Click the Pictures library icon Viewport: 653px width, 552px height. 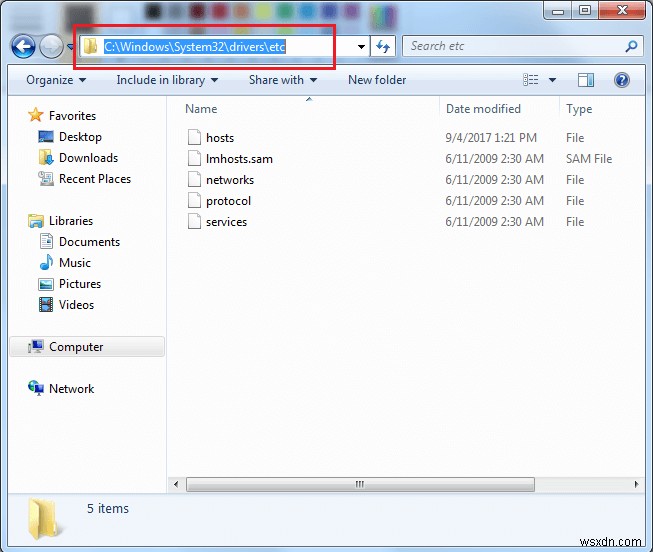pos(46,284)
